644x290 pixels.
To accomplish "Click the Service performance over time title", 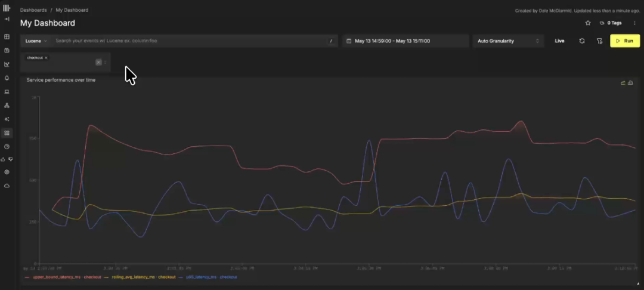I will pyautogui.click(x=61, y=80).
